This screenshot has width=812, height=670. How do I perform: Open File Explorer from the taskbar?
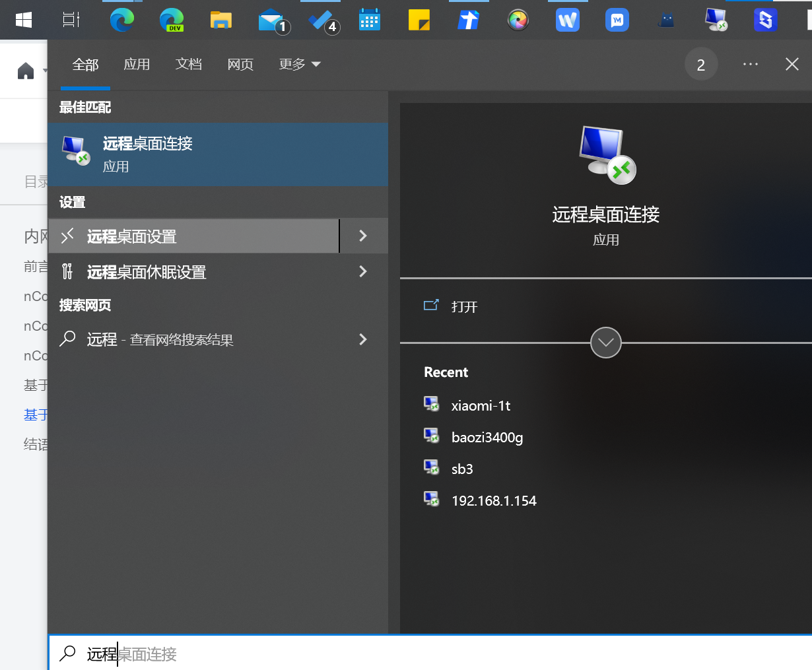click(220, 20)
